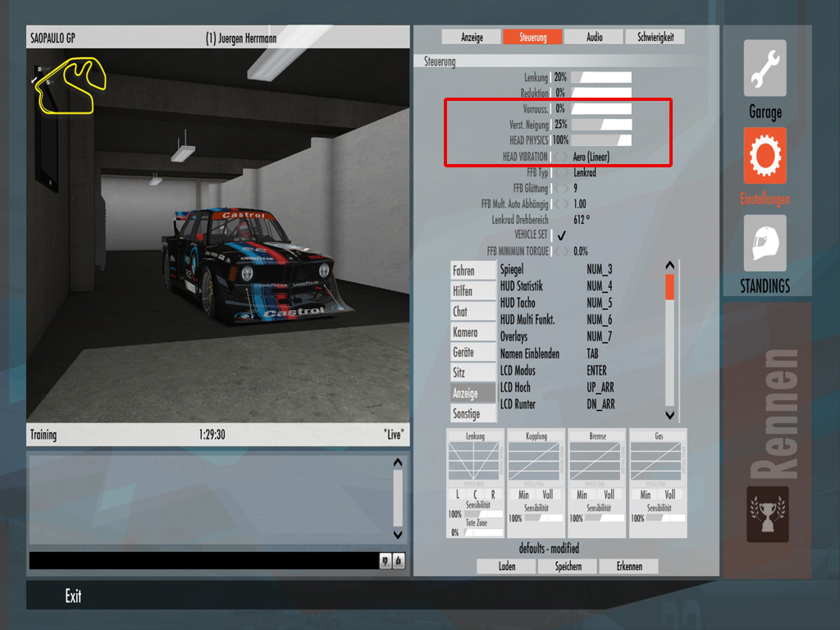The width and height of the screenshot is (840, 630).
Task: Click the yellow track map icon
Action: click(x=70, y=84)
